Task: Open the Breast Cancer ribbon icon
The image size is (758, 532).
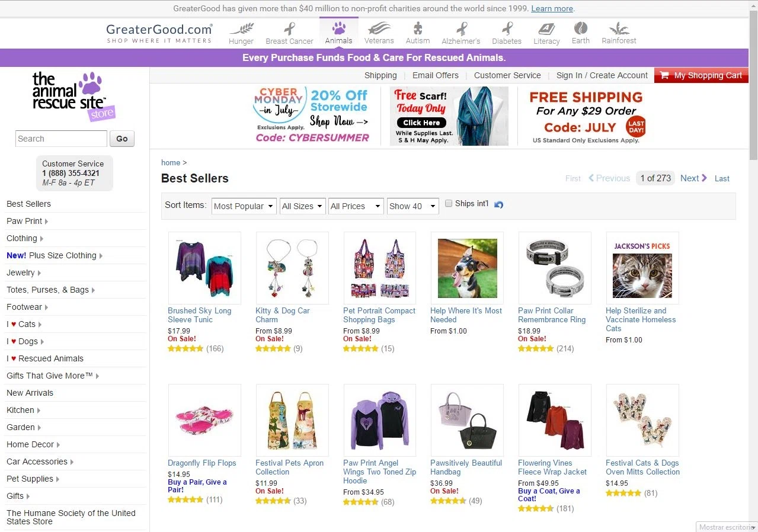Action: pyautogui.click(x=289, y=28)
